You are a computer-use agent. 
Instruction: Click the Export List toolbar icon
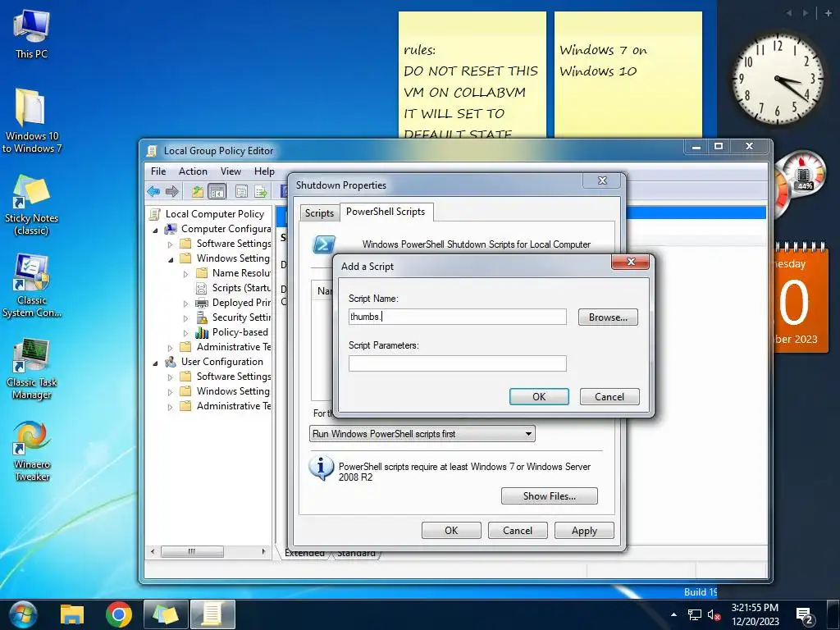pyautogui.click(x=261, y=191)
